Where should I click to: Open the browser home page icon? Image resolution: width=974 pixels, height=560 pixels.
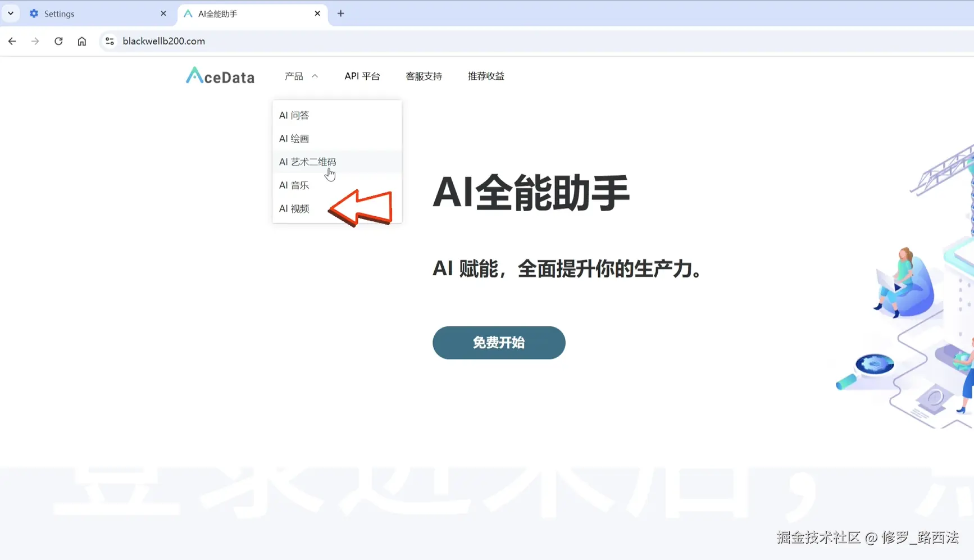tap(82, 41)
